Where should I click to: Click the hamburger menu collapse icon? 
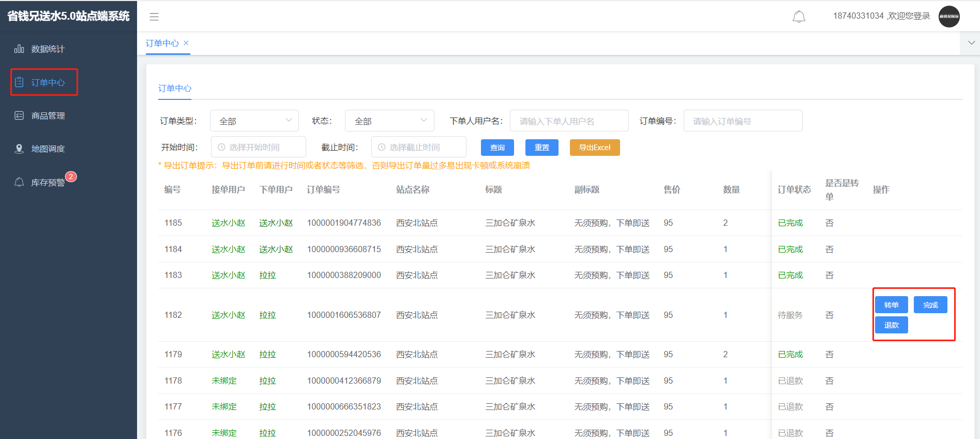[x=154, y=17]
